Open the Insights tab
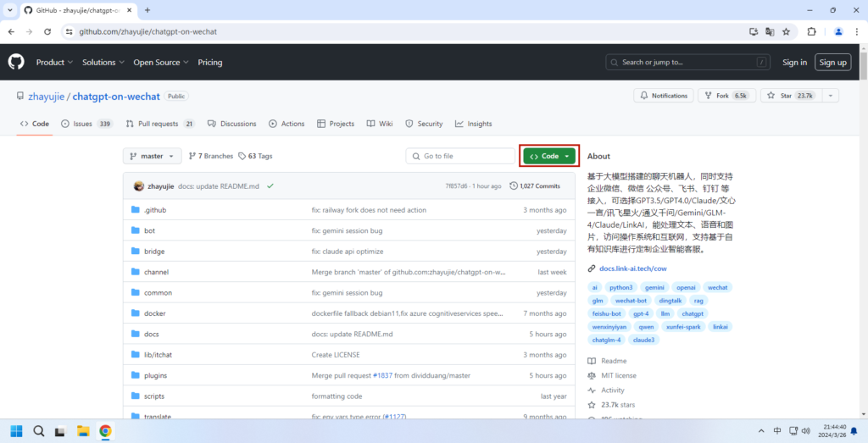 click(473, 124)
